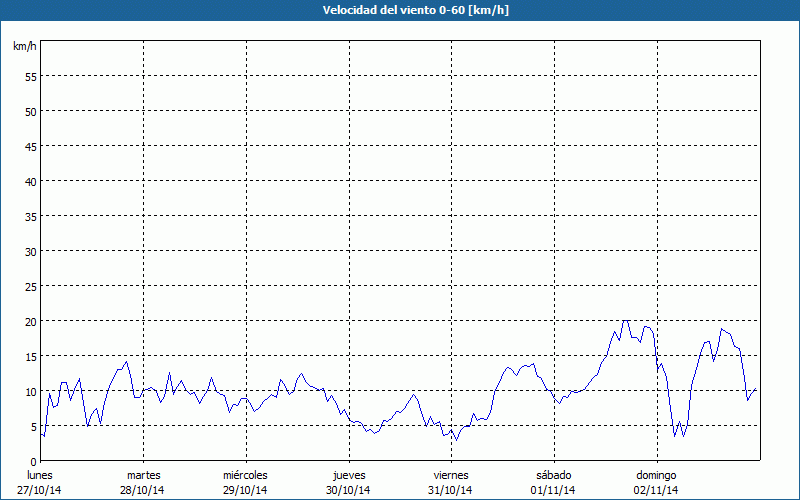Click the 5 tick on the vertical axis
The image size is (800, 500).
(x=34, y=426)
